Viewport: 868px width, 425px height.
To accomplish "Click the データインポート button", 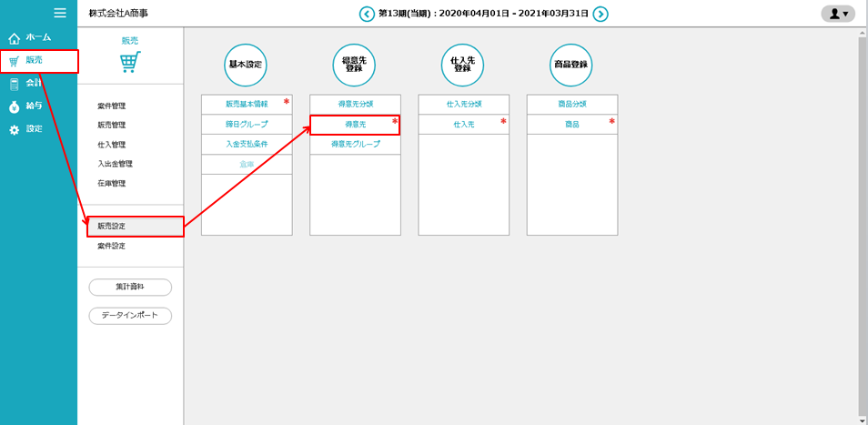I will pyautogui.click(x=130, y=316).
